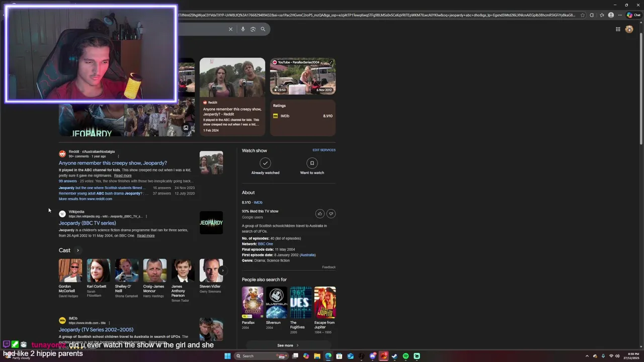Open Discord from taskbar
The image size is (644, 362).
coord(373,356)
